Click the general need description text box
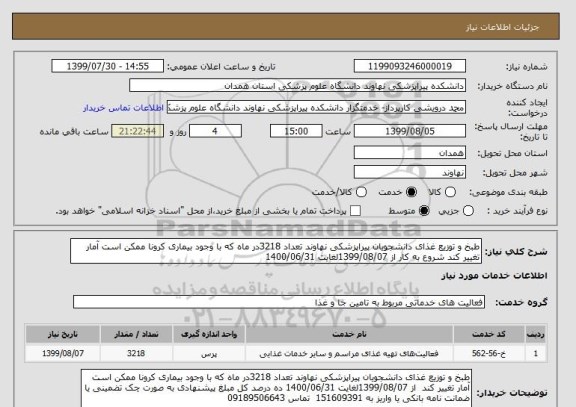This screenshot has height=407, width=576. 276,251
